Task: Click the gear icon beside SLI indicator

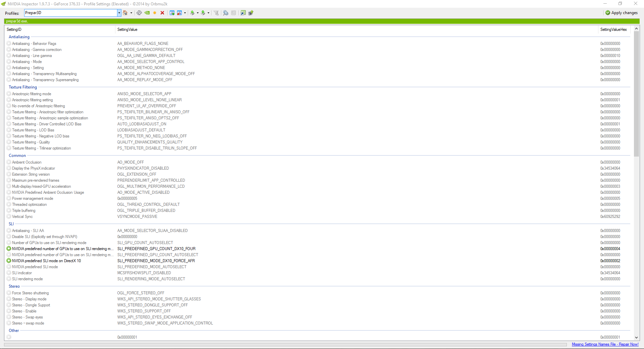Action: (x=9, y=273)
